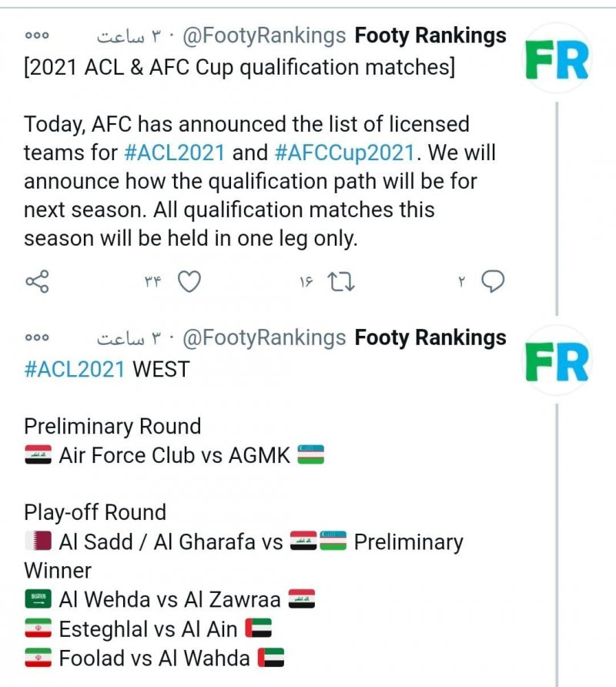Open @FootyRankings handle on first tweet
Viewport: 616px width, 687px height.
[264, 35]
